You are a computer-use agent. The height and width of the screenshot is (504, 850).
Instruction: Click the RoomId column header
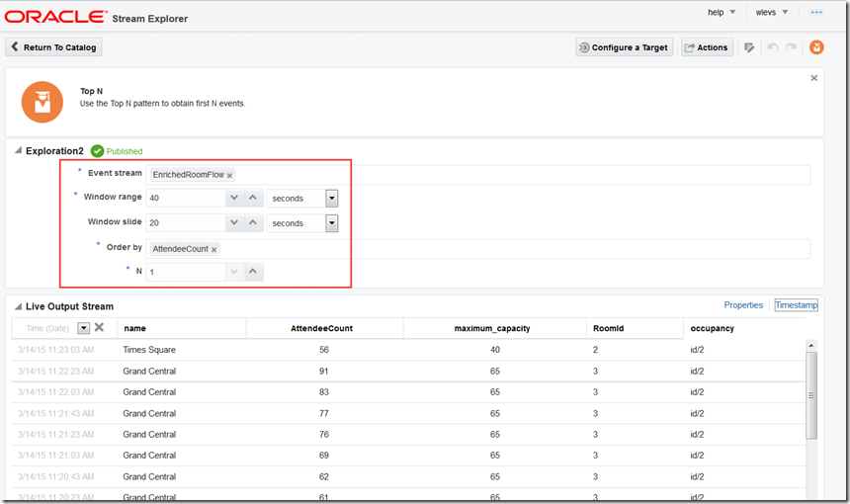tap(635, 328)
